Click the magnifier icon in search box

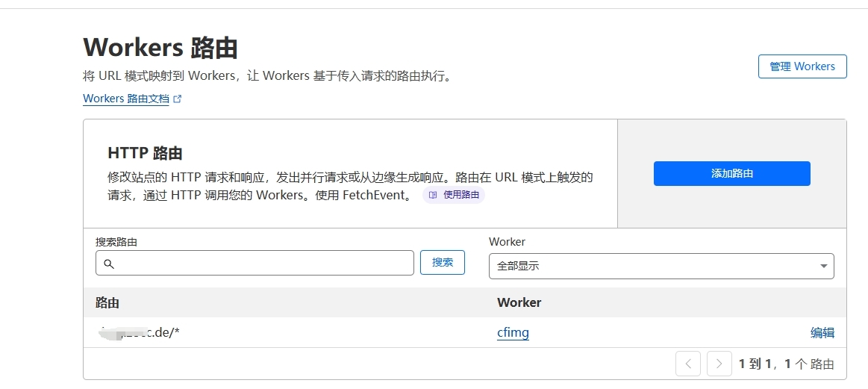[x=109, y=264]
